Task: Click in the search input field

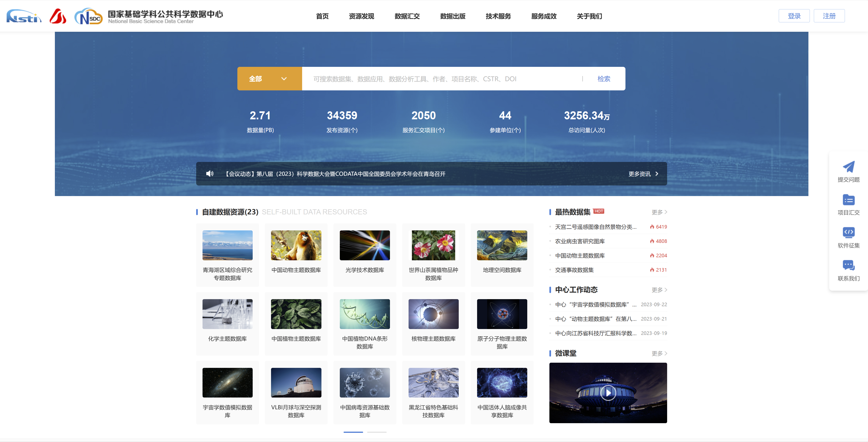Action: (x=441, y=79)
